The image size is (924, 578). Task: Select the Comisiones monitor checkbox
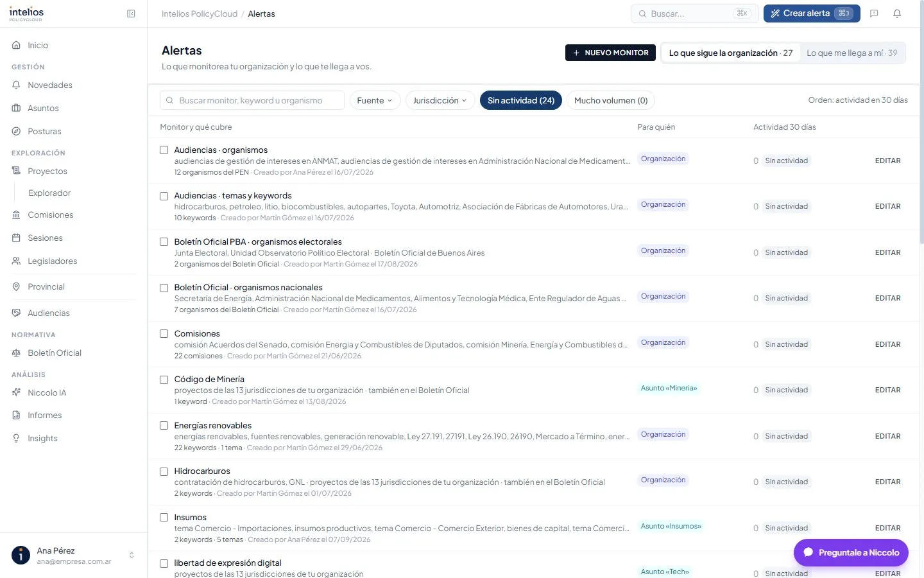[x=164, y=334]
